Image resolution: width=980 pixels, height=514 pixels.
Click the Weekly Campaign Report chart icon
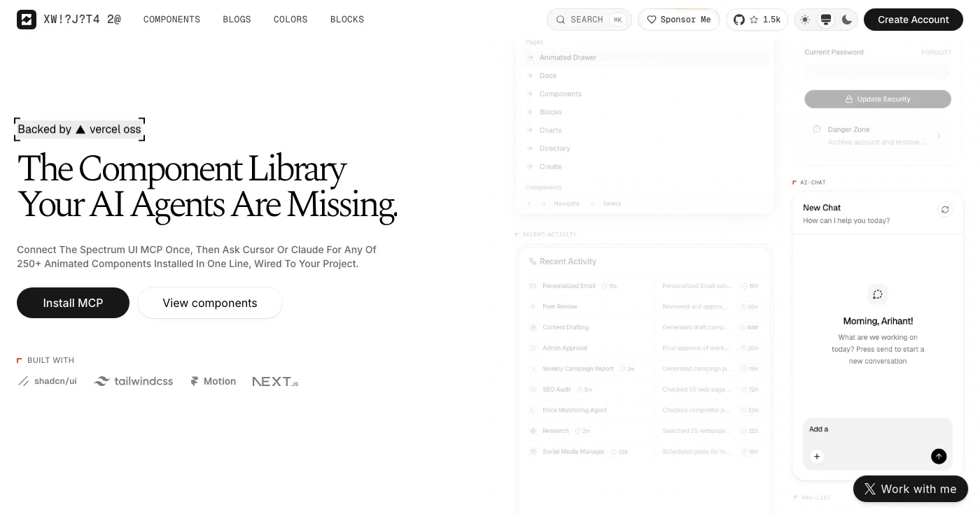(533, 369)
